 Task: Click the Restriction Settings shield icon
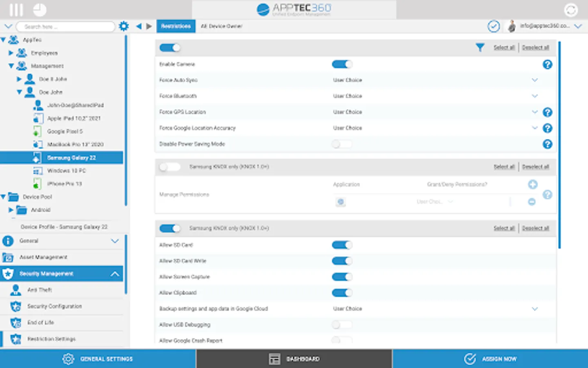point(16,339)
